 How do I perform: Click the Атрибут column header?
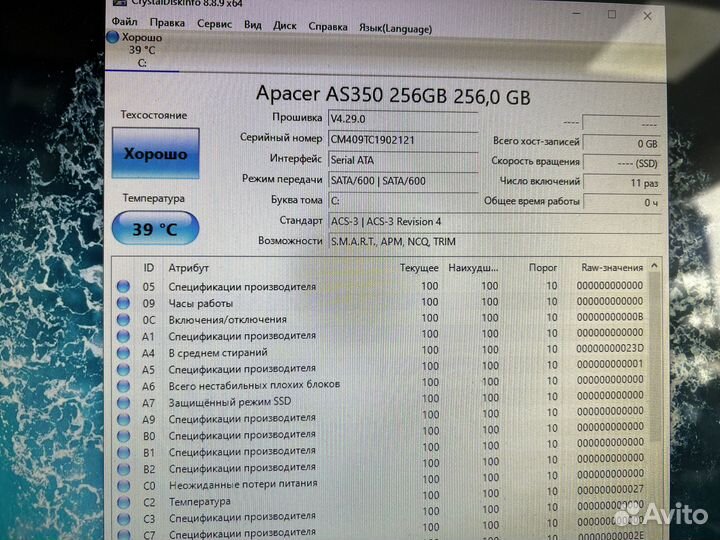tap(188, 268)
